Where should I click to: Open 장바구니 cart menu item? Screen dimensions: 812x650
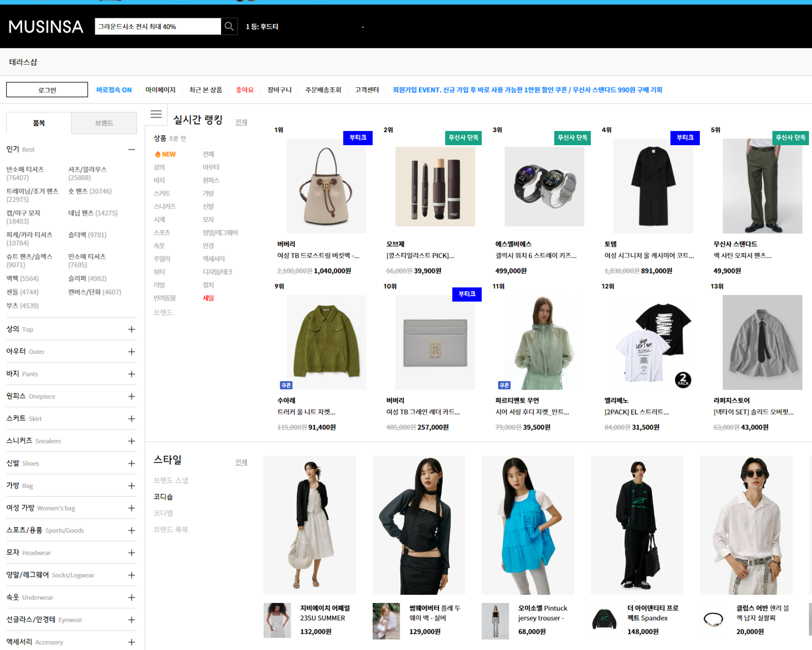[279, 90]
